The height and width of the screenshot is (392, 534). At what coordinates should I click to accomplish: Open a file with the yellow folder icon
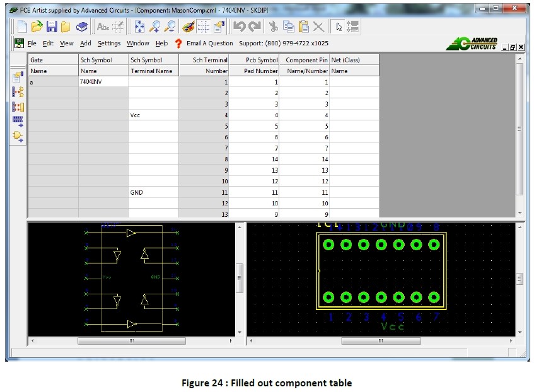tap(37, 26)
